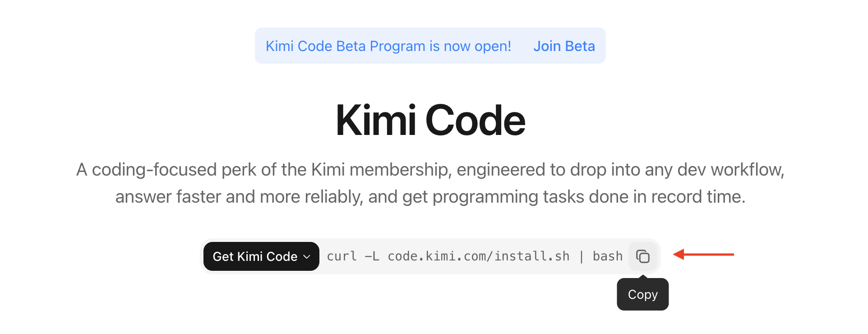
Task: Click the word 'Code' in the heading
Action: tap(475, 120)
